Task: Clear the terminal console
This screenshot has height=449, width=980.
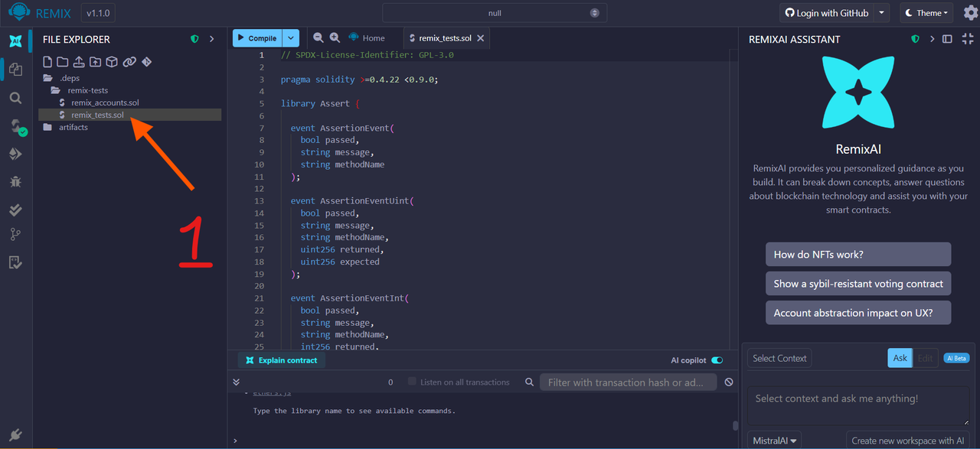Action: [729, 382]
